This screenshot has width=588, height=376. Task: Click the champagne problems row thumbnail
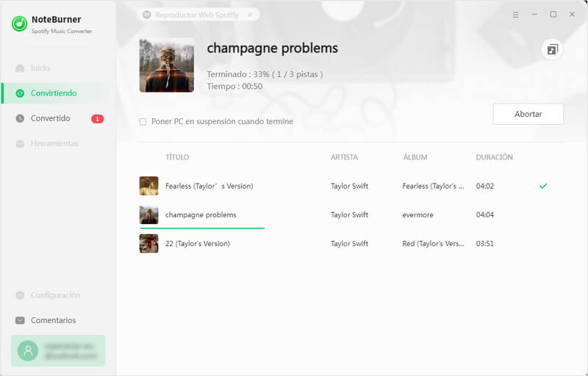coord(149,214)
